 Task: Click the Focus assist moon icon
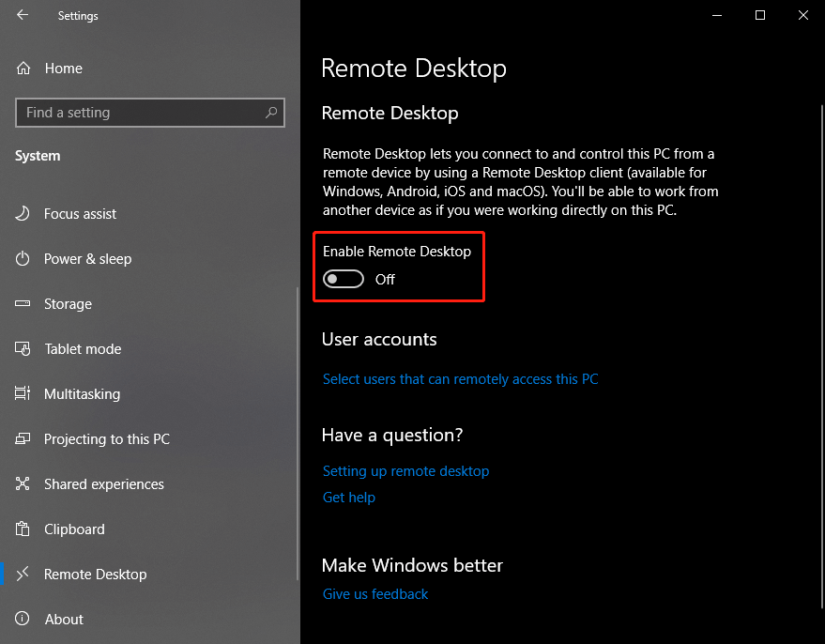[x=23, y=214]
